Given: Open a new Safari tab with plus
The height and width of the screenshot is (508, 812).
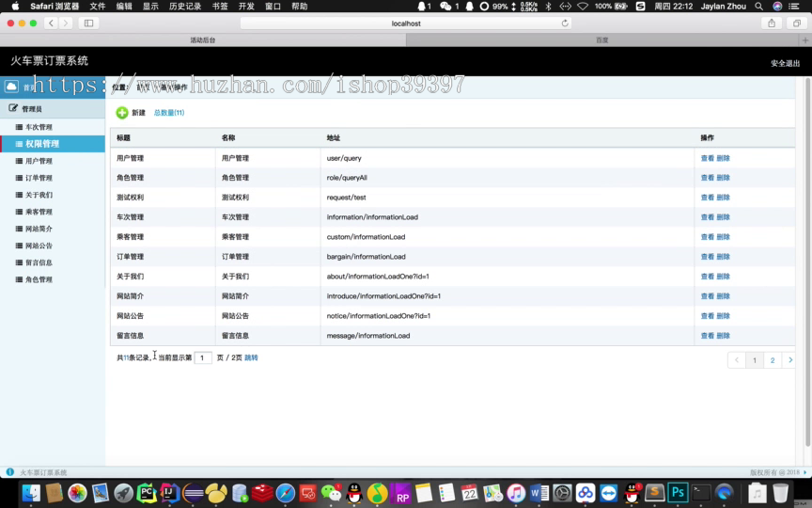Looking at the screenshot, I should (x=804, y=40).
